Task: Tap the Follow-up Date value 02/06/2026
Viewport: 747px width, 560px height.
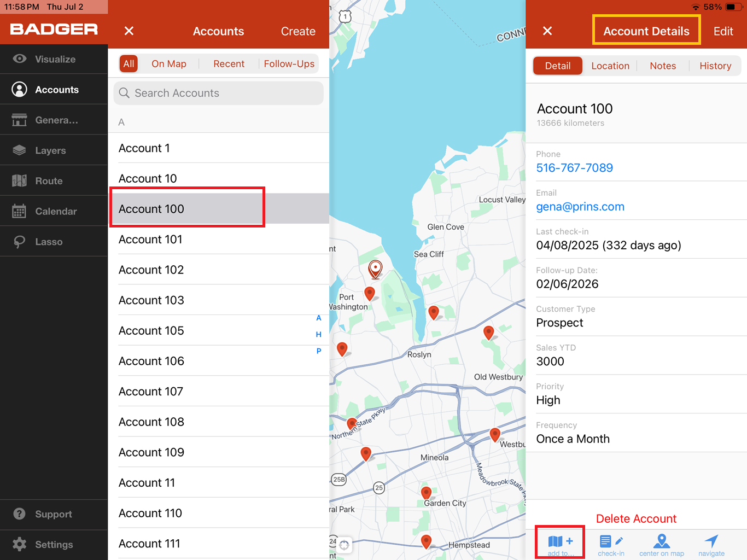Action: coord(567,284)
